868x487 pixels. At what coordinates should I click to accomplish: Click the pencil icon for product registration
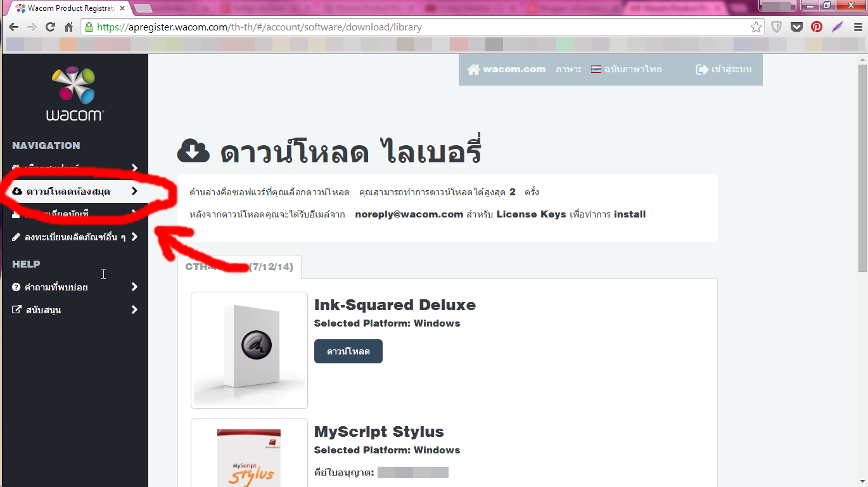[16, 237]
